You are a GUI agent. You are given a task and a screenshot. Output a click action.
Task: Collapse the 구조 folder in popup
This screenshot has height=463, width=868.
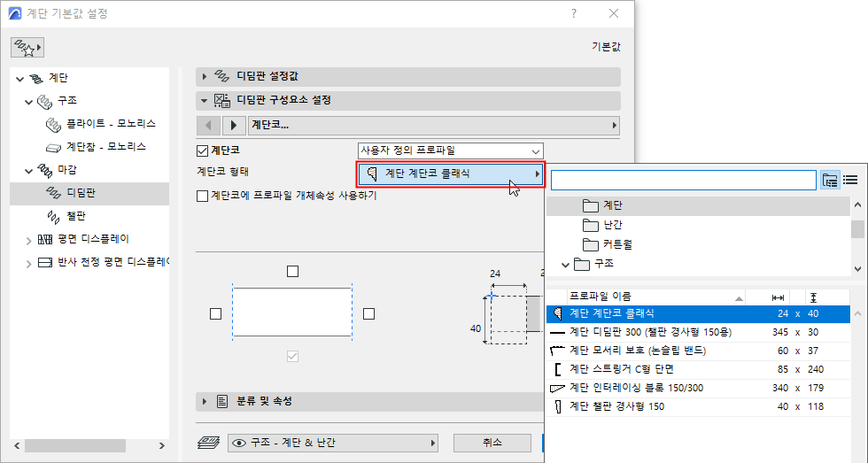[x=565, y=265]
